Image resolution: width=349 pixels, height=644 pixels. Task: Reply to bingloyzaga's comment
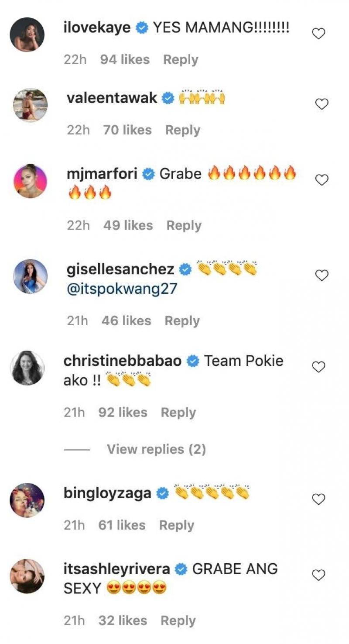(176, 525)
